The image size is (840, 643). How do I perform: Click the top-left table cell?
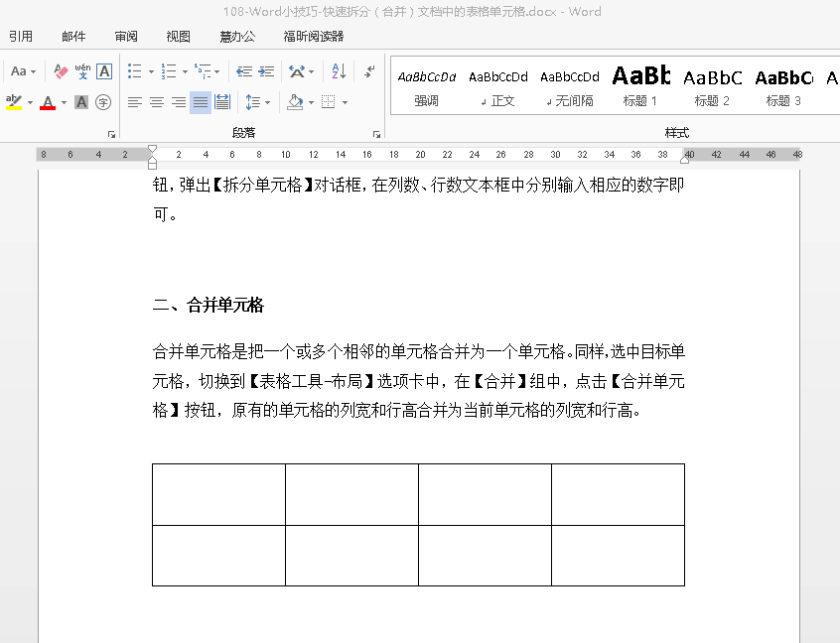click(x=218, y=494)
